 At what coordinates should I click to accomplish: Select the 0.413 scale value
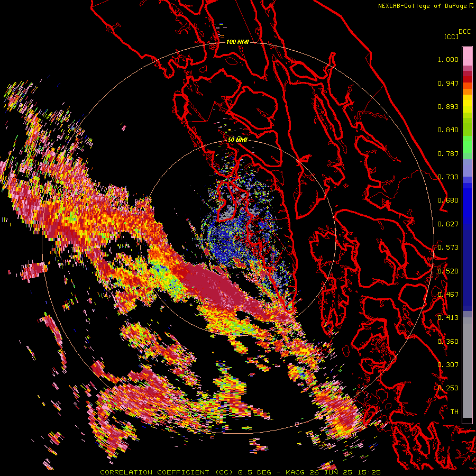(x=448, y=318)
